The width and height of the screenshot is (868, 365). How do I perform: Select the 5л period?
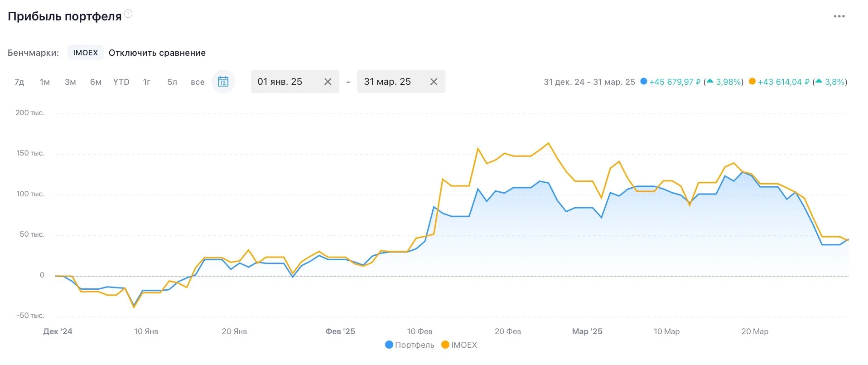172,82
